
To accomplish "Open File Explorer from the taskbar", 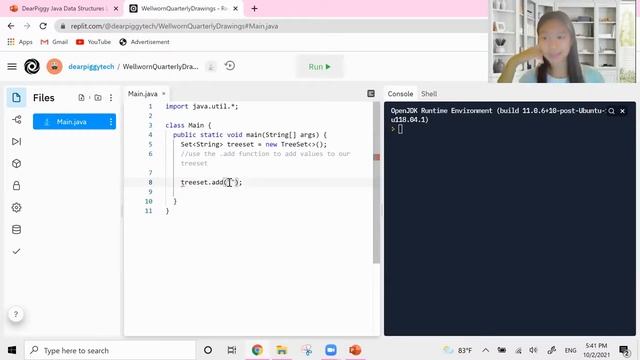I will coord(282,350).
